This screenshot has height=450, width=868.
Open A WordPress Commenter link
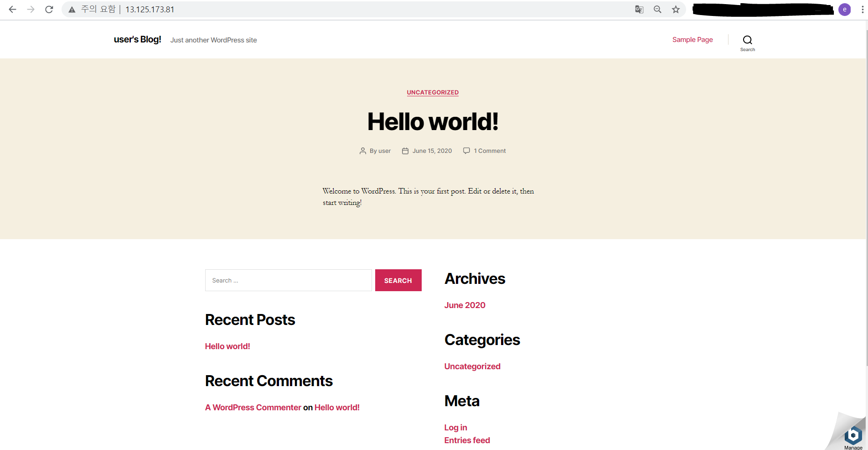pyautogui.click(x=253, y=408)
